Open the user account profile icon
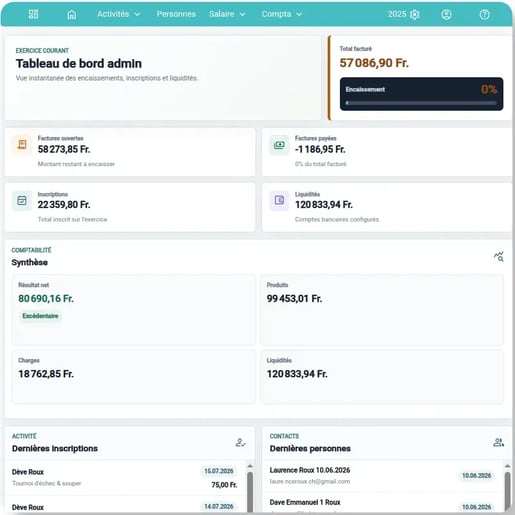Image resolution: width=515 pixels, height=515 pixels. tap(446, 14)
